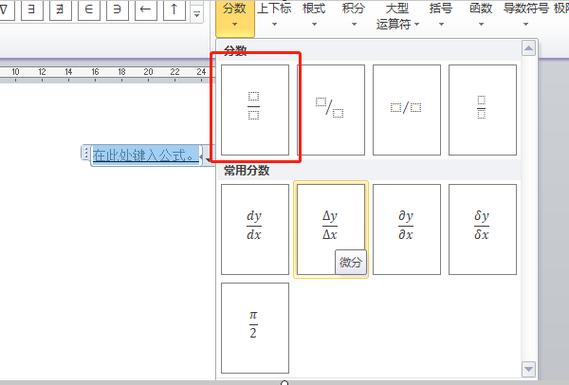Open the 积分 integral dropdown
Image resolution: width=569 pixels, height=385 pixels.
353,16
